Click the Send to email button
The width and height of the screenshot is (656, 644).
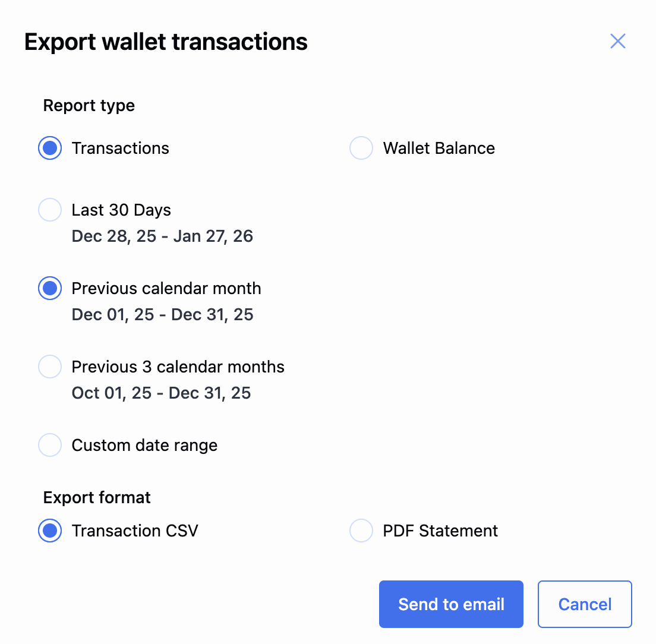pyautogui.click(x=450, y=604)
